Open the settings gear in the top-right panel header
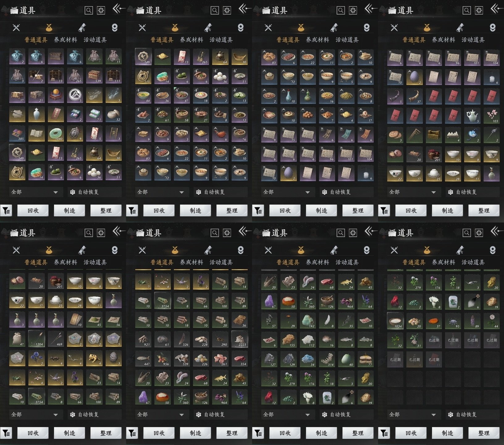The width and height of the screenshot is (504, 445). click(x=479, y=11)
